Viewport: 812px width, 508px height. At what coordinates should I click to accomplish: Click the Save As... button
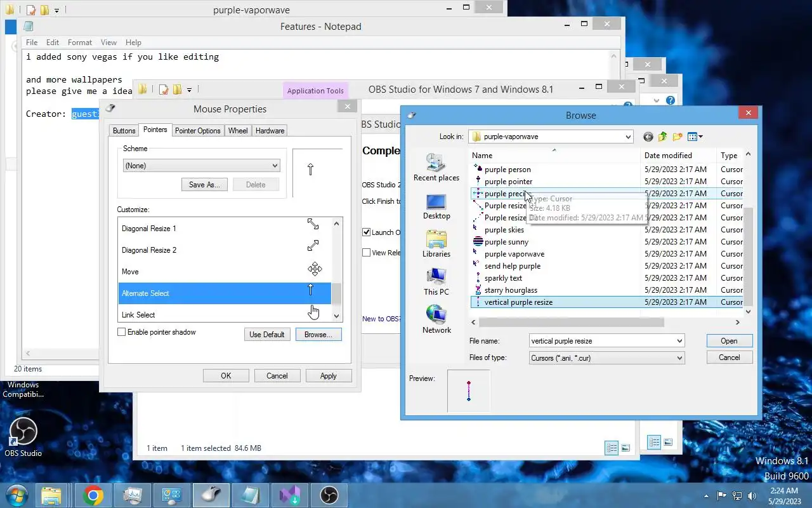coord(204,185)
